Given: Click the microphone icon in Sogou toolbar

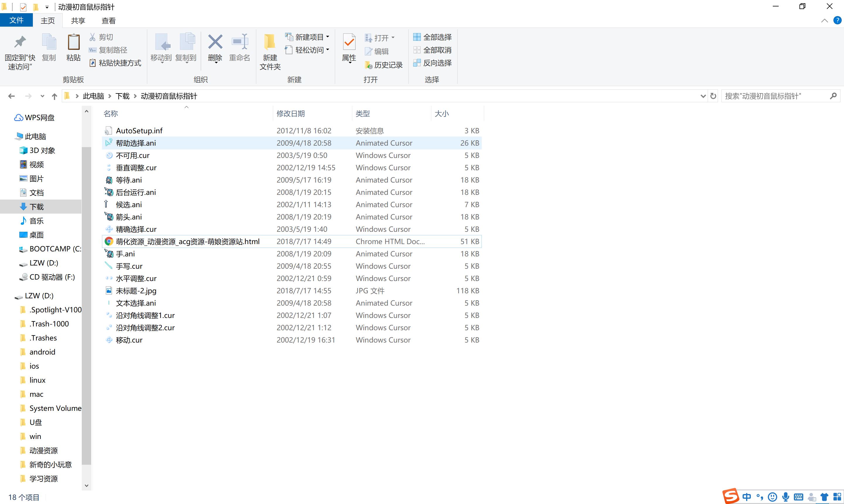Looking at the screenshot, I should click(x=786, y=497).
